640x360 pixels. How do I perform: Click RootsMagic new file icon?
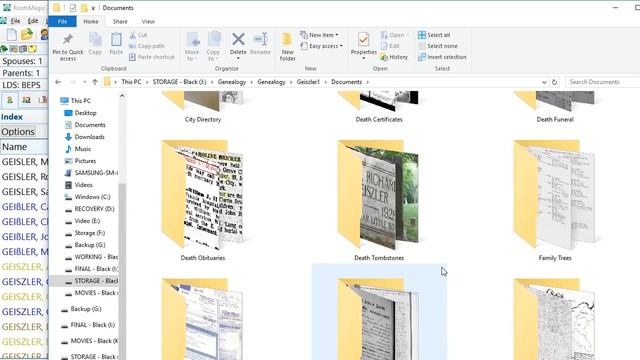pyautogui.click(x=11, y=35)
